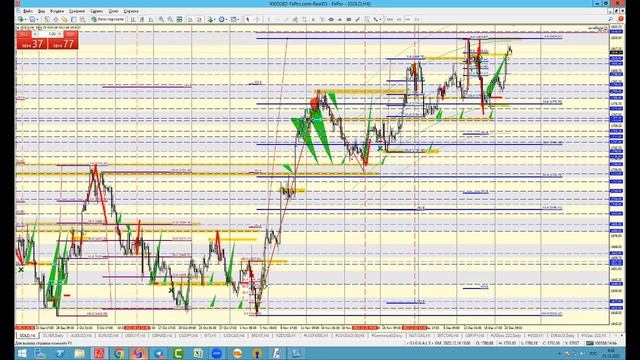
Task: Open the Графики menu
Action: pyautogui.click(x=77, y=11)
